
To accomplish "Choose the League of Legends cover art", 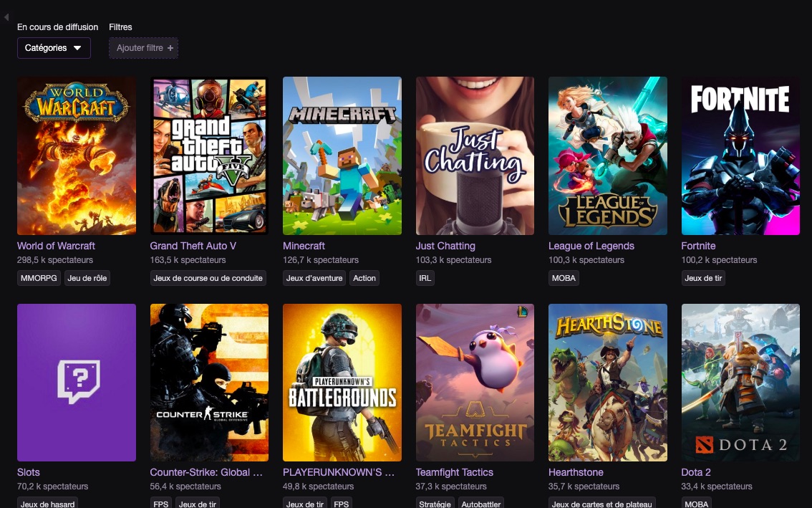I will (x=608, y=155).
